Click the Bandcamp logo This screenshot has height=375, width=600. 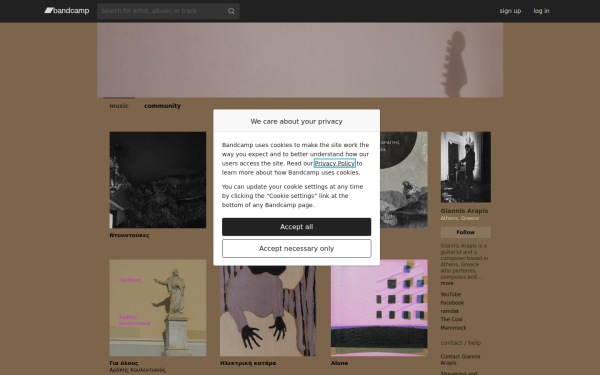pyautogui.click(x=67, y=11)
